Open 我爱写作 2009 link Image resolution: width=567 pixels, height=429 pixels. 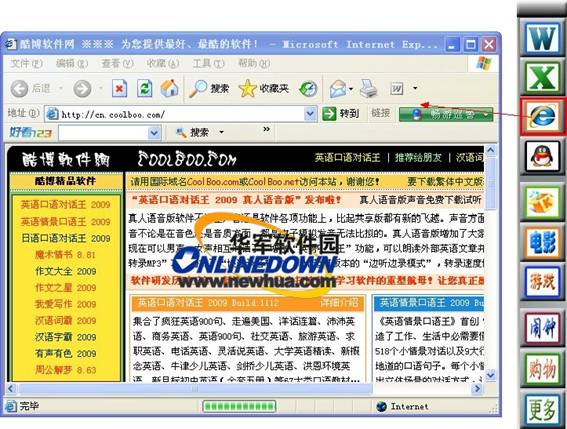click(65, 304)
